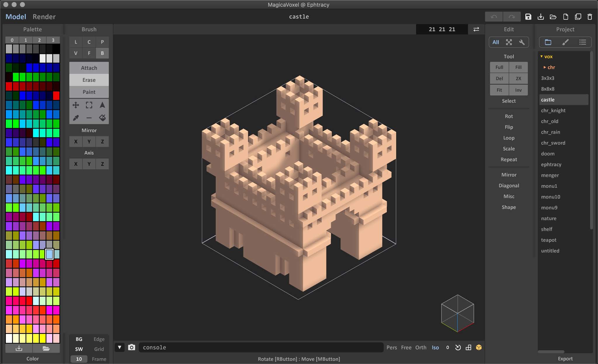Open the wrench tool settings icon
The image size is (598, 364).
coord(522,42)
